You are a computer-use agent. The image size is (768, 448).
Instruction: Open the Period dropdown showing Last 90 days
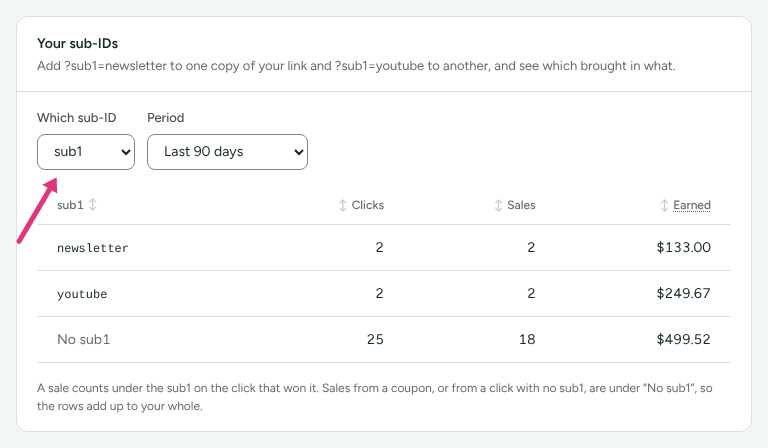click(x=227, y=152)
